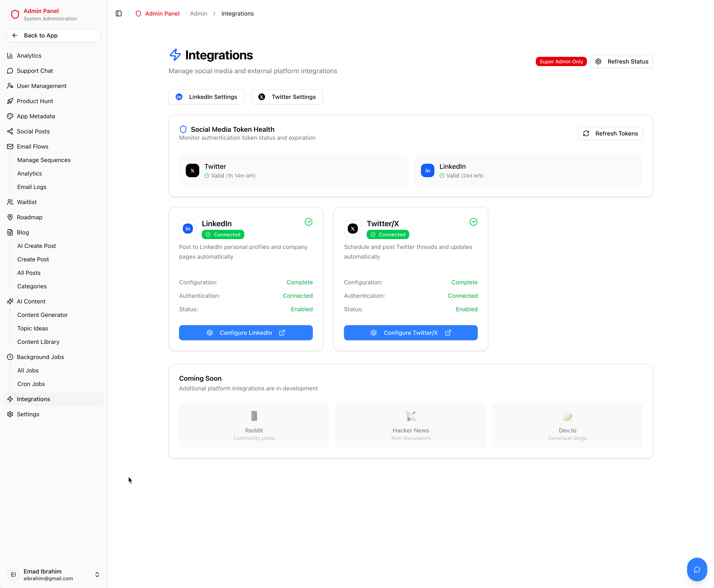This screenshot has height=588, width=714.
Task: Select the Waitlist icon in the sidebar
Action: point(10,202)
